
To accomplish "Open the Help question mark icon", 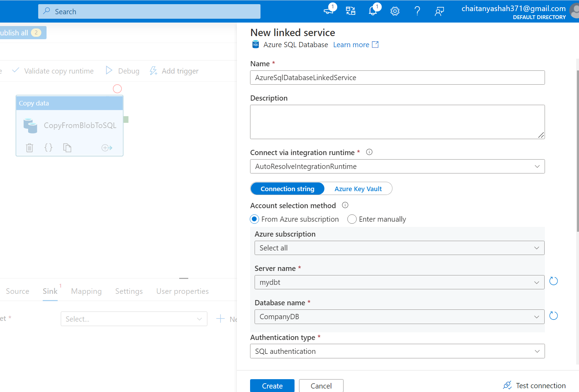I will tap(417, 11).
